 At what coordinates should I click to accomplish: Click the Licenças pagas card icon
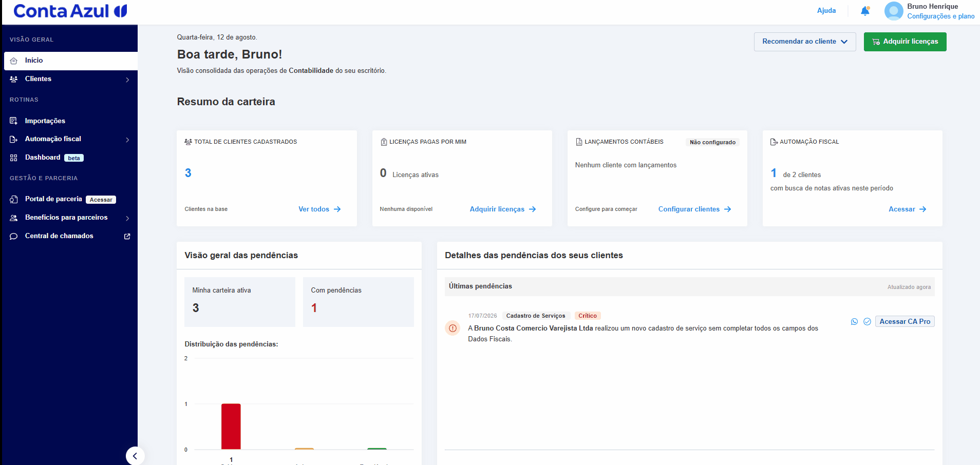(x=384, y=142)
